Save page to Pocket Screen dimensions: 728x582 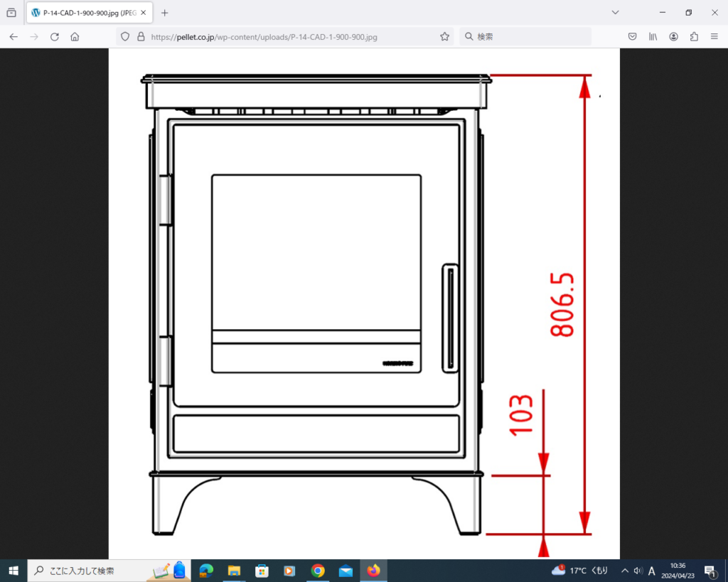click(x=632, y=37)
